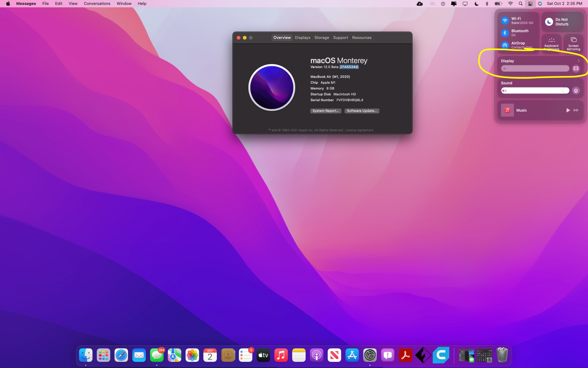Adjust the Display brightness slider
This screenshot has height=368, width=588.
(x=535, y=69)
